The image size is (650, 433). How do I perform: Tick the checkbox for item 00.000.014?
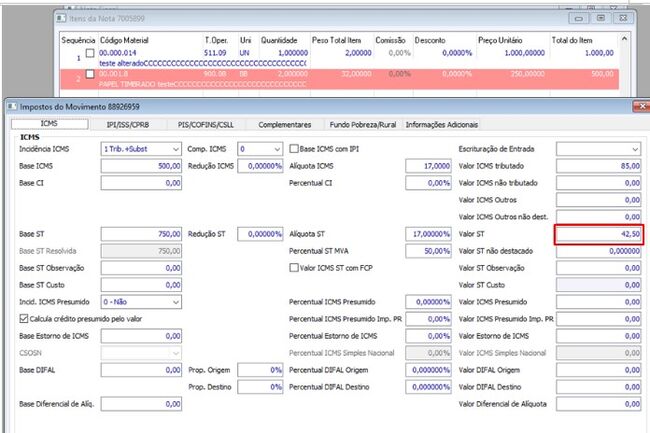90,53
